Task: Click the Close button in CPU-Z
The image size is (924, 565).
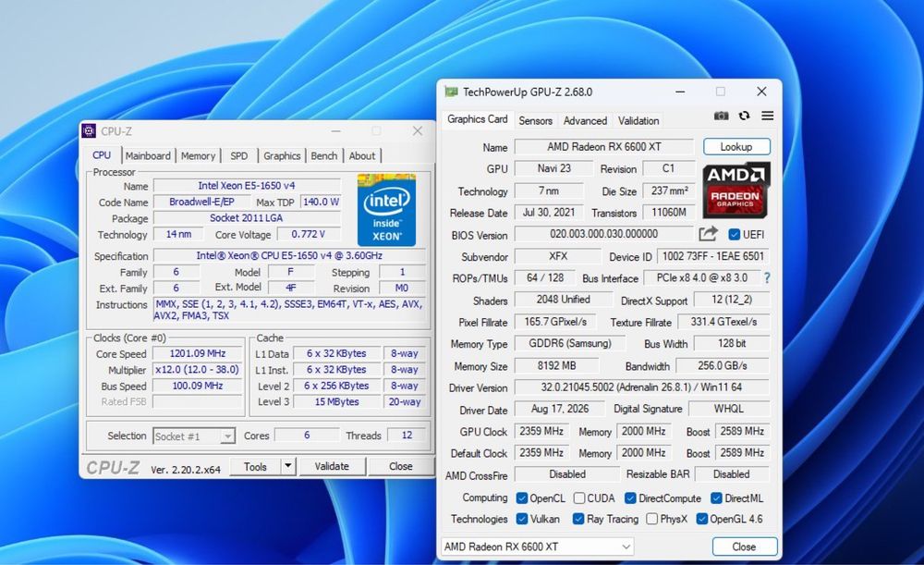Action: (401, 466)
